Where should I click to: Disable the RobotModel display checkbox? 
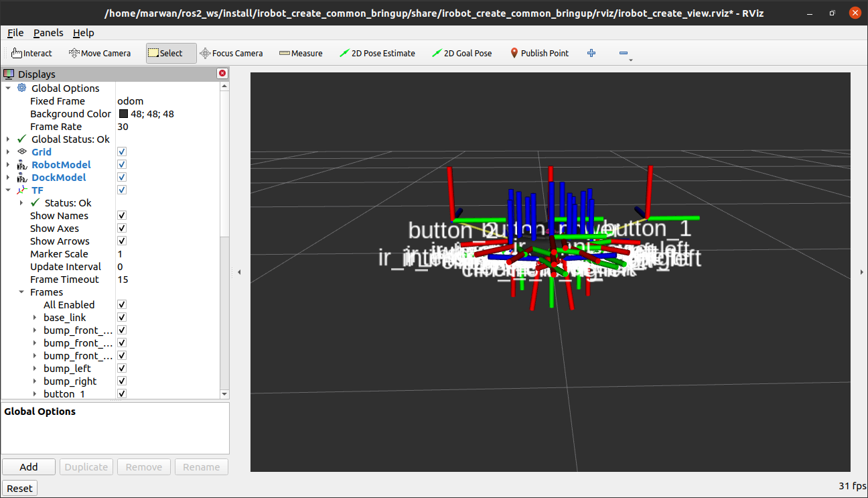pyautogui.click(x=122, y=164)
